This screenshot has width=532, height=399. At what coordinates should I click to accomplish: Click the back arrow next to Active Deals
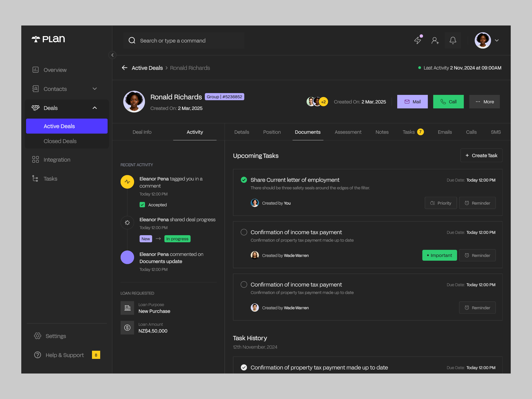(124, 68)
